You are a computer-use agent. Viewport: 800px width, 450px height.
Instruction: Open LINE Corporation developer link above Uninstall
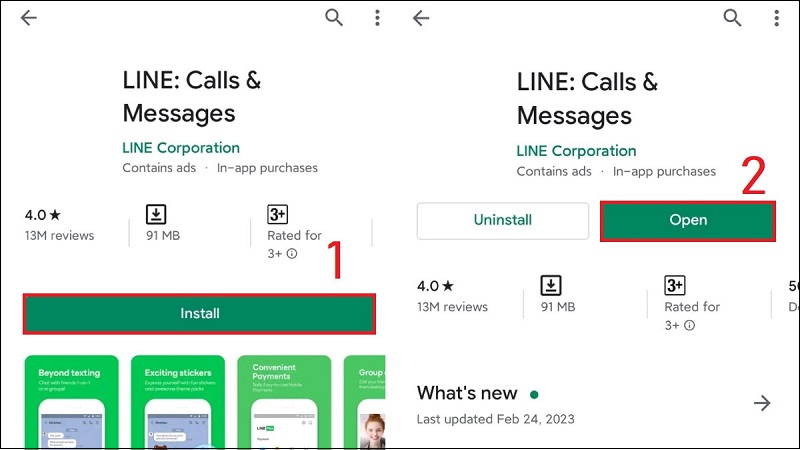point(576,151)
